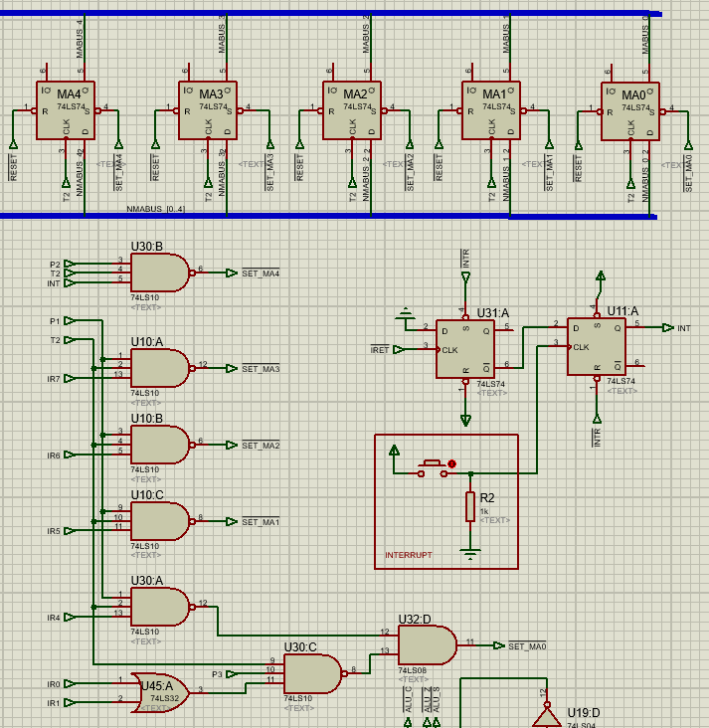Click the IR6 input terminal
The image size is (709, 728).
(70, 455)
